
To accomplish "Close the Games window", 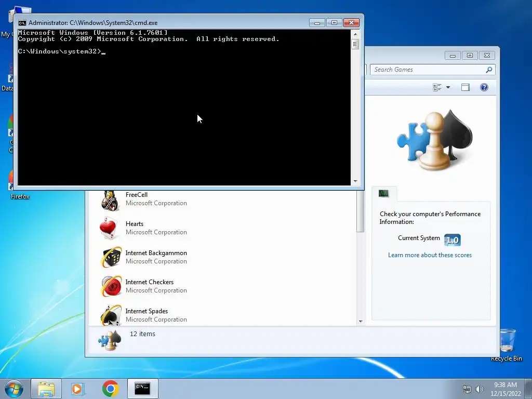I will (x=487, y=56).
